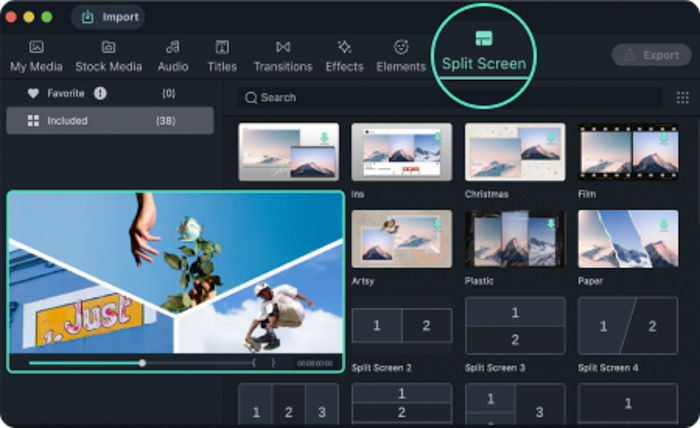Open the Stock Media tab
Screen dimensions: 700x428
pos(108,56)
